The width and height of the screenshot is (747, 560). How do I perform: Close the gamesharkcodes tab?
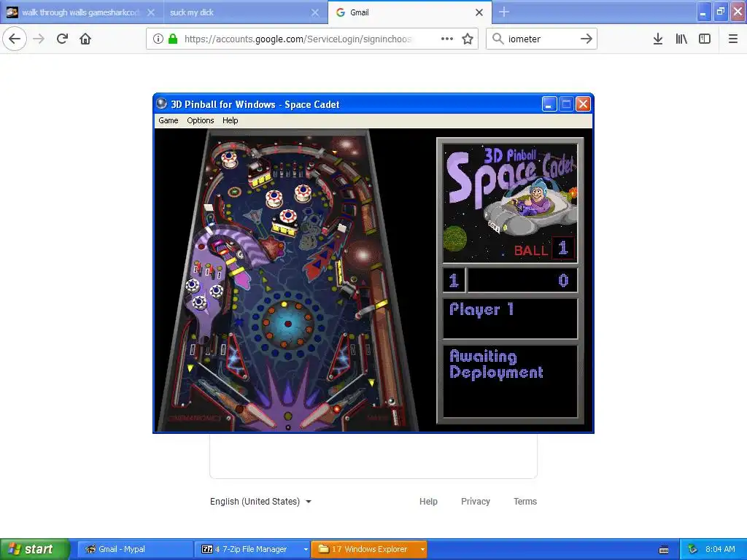click(x=151, y=12)
